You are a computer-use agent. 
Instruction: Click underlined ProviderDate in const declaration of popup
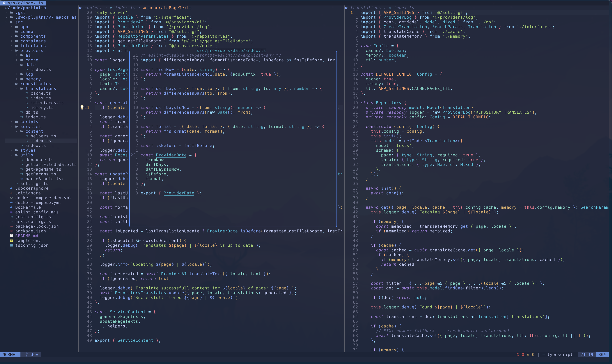click(x=171, y=155)
